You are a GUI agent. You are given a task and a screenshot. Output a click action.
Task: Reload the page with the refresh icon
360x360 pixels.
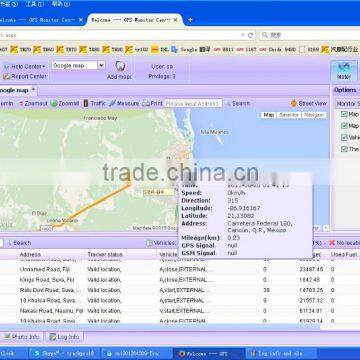(x=251, y=35)
